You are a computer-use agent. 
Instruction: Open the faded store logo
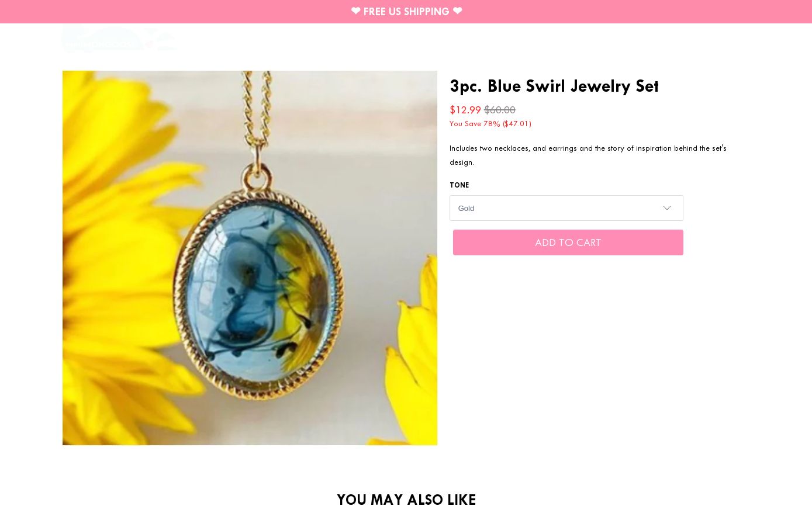[x=119, y=39]
